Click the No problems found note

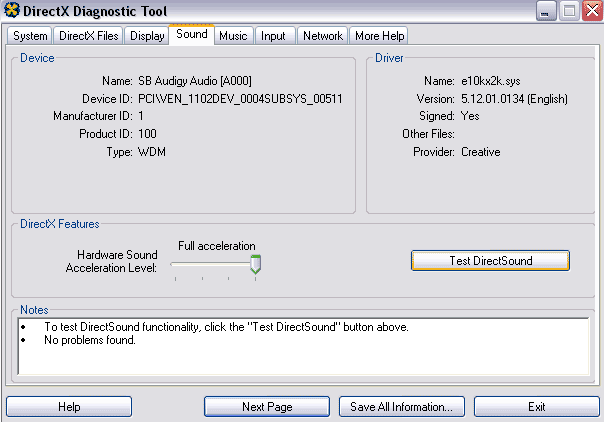tap(90, 340)
